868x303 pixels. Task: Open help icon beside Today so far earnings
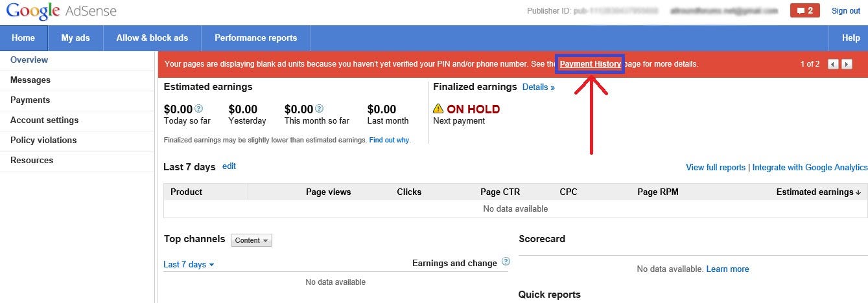pyautogui.click(x=199, y=109)
